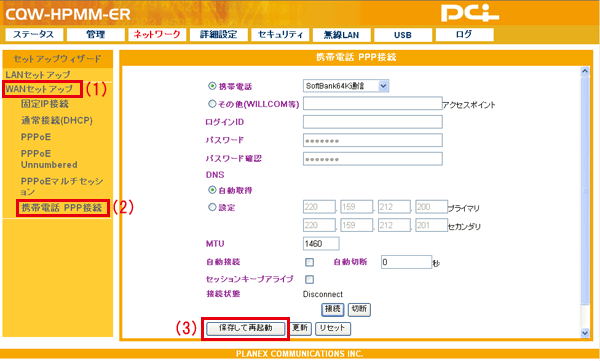
Task: Click the 保存して再起動 button
Action: tap(246, 328)
